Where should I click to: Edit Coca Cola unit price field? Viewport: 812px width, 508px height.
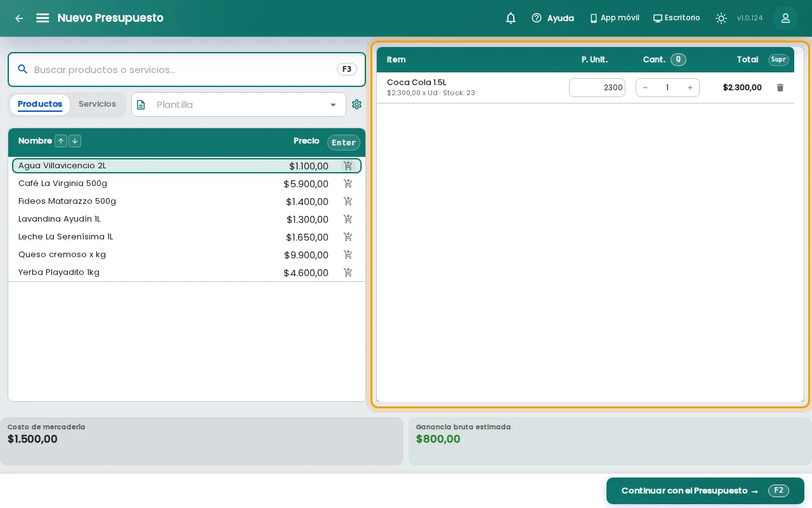[x=597, y=88]
